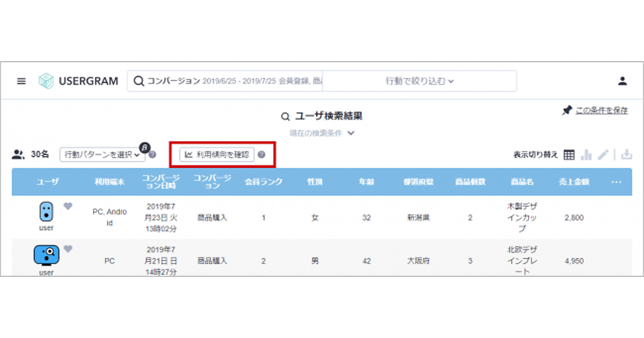Favorite the first user with heart icon
This screenshot has width=644, height=338.
[68, 206]
